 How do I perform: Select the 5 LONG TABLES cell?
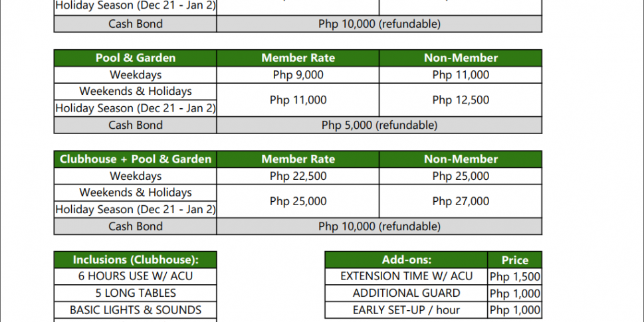pyautogui.click(x=136, y=293)
